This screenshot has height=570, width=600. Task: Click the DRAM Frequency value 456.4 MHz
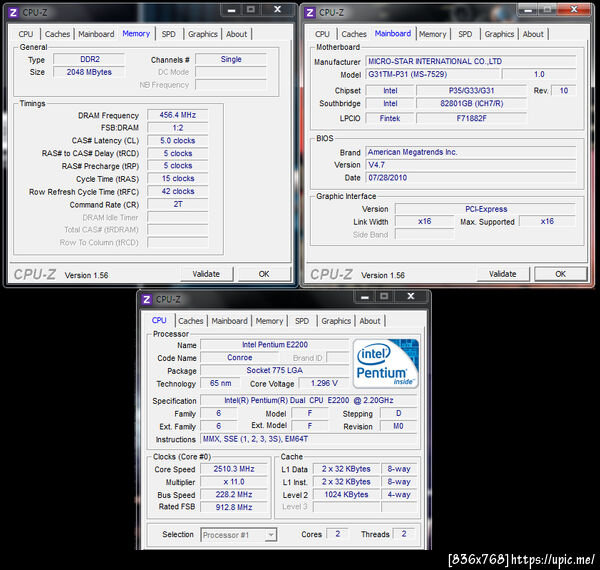(178, 115)
